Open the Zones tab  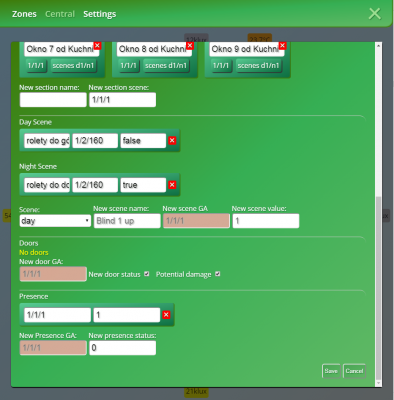pos(24,14)
